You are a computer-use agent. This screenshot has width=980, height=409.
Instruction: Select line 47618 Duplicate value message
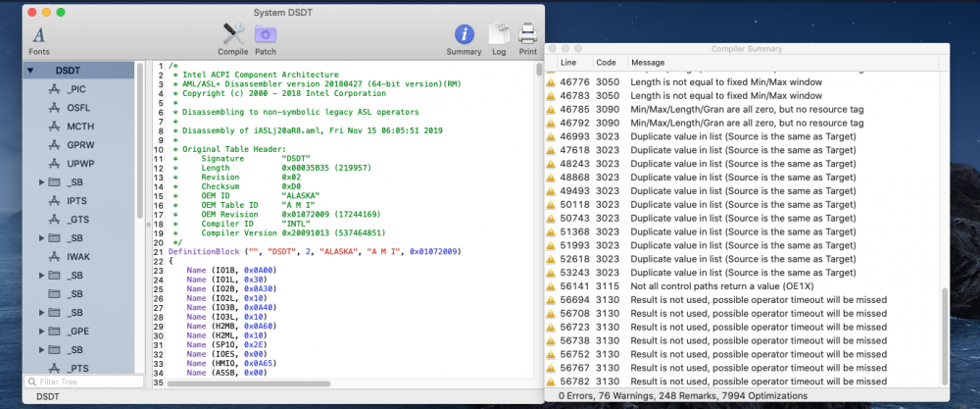click(743, 151)
